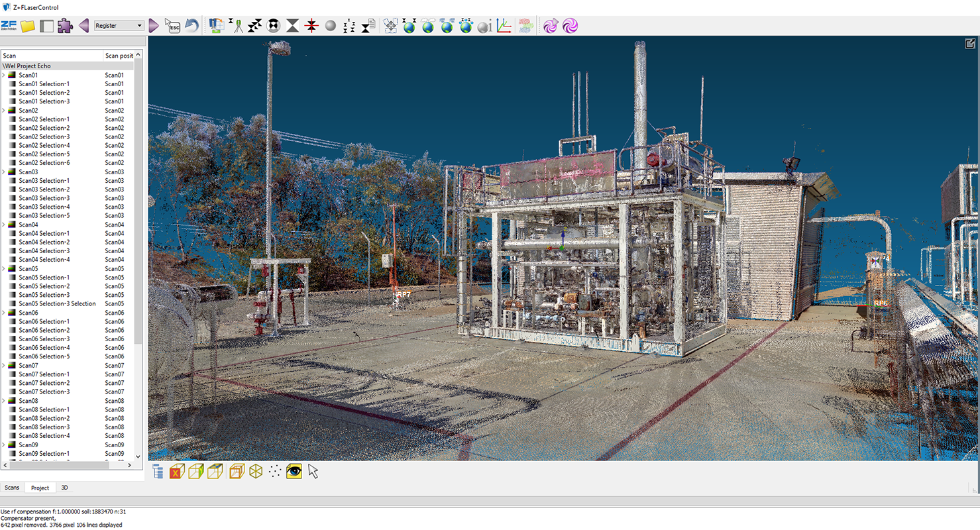Go to previous step with left arrow
Viewport: 980px width, 530px height.
pos(83,26)
